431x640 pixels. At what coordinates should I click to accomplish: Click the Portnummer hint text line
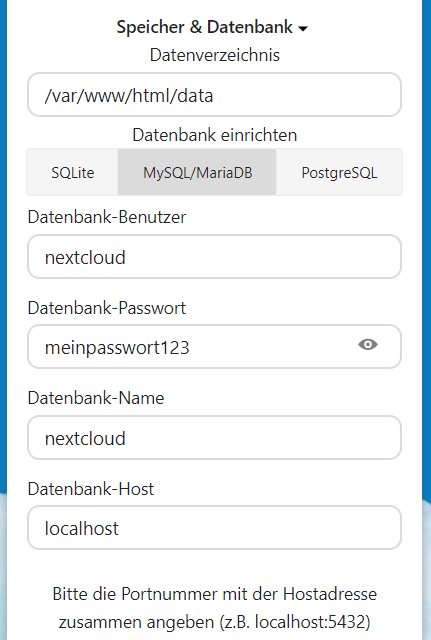pos(215,594)
